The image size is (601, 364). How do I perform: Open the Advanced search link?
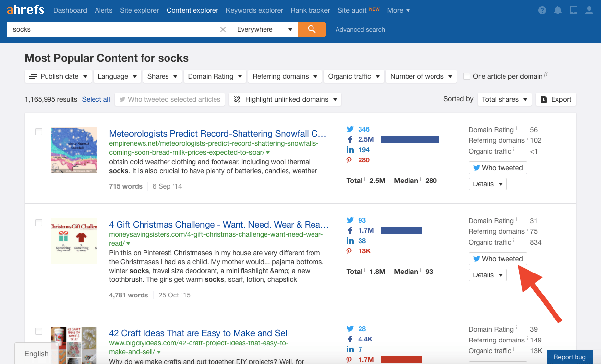[x=360, y=30]
